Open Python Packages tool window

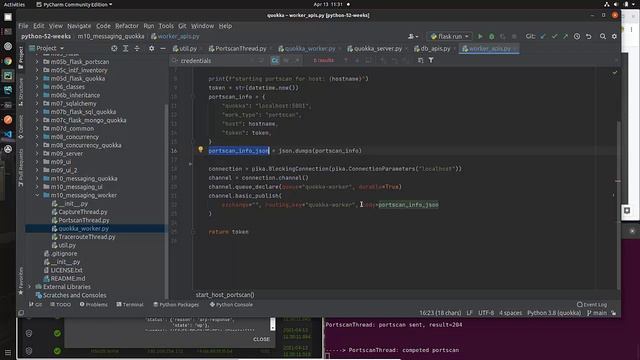[176, 304]
